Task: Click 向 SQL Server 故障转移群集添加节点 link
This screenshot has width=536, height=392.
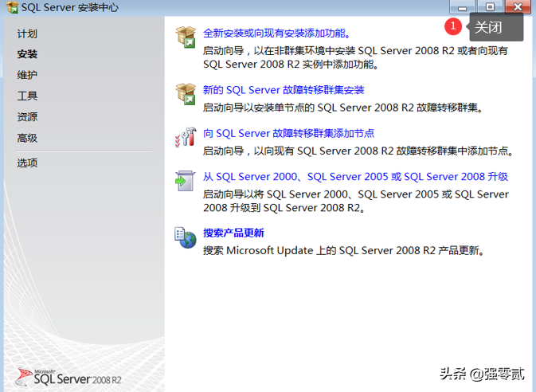Action: 288,133
